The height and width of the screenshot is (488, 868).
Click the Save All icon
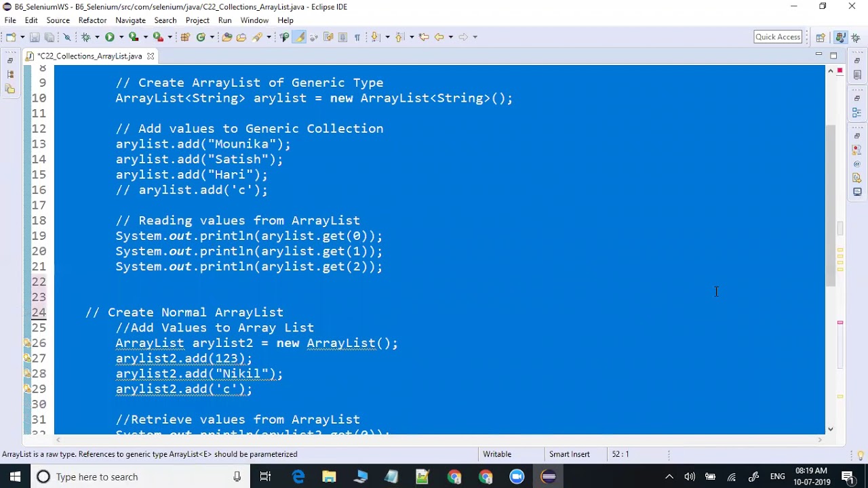click(49, 37)
